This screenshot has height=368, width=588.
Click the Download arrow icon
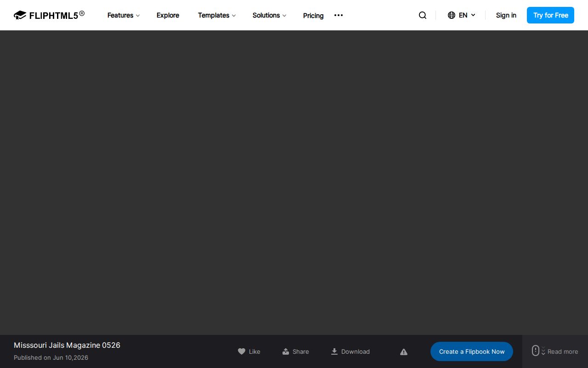click(334, 351)
